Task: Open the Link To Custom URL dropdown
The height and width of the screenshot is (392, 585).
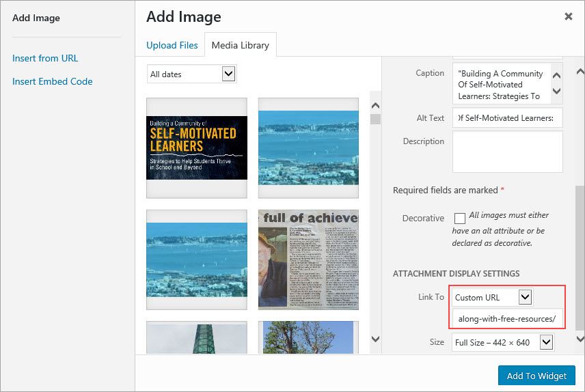Action: coord(492,297)
